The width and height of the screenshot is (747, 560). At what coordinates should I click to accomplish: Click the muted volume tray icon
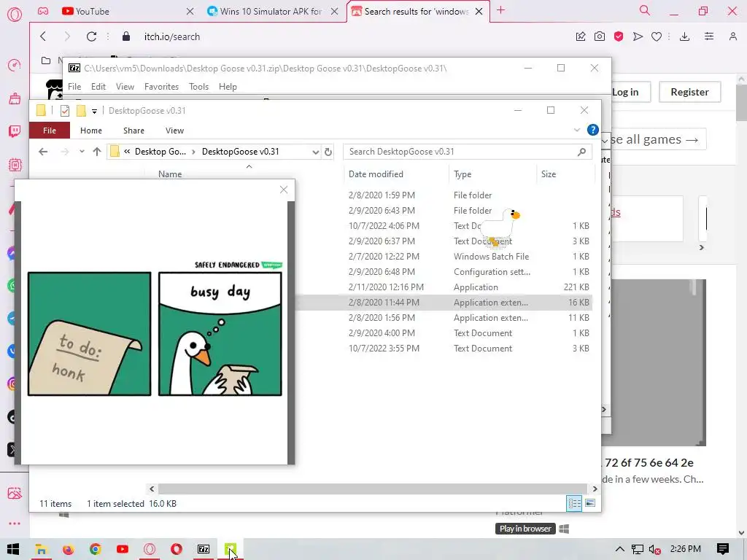[654, 550]
